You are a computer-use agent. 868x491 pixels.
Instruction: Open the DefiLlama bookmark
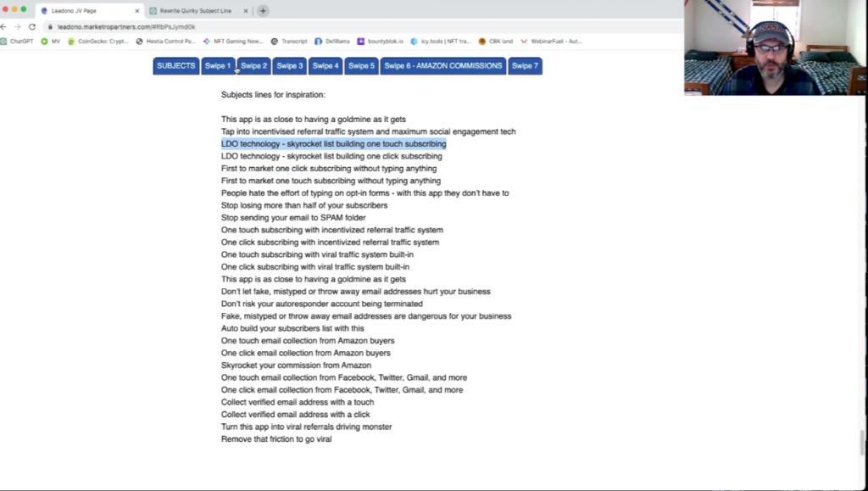(x=331, y=41)
